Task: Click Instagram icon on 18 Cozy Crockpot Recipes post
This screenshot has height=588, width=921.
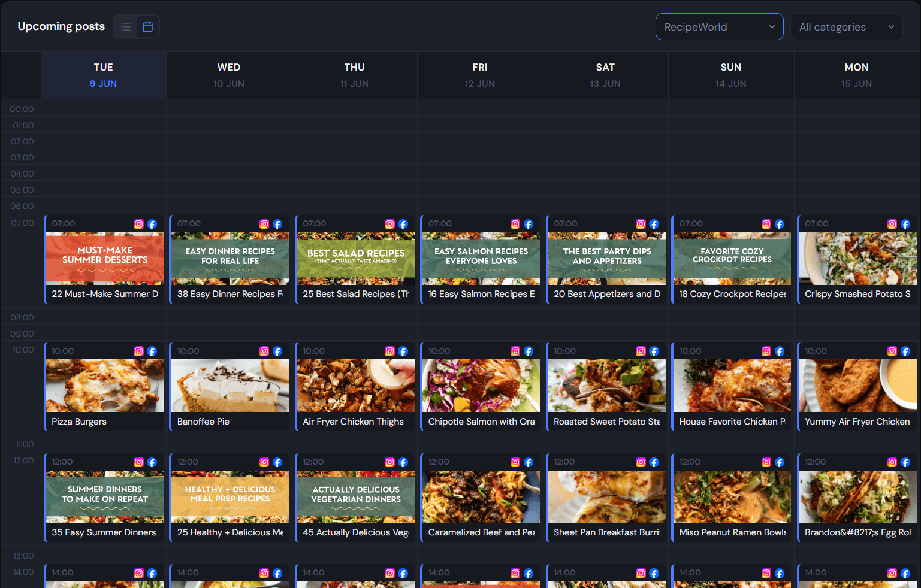Action: click(x=766, y=224)
